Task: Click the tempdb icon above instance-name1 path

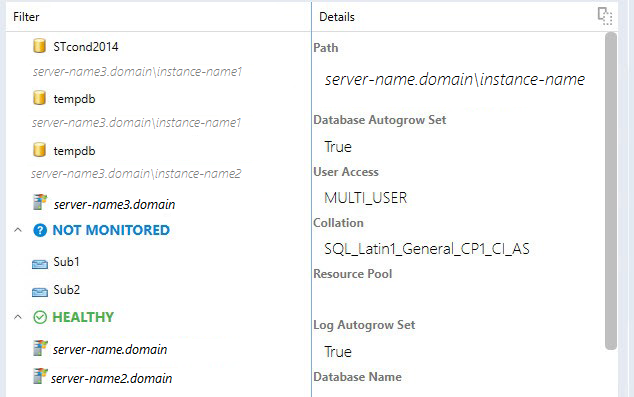Action: pyautogui.click(x=39, y=98)
